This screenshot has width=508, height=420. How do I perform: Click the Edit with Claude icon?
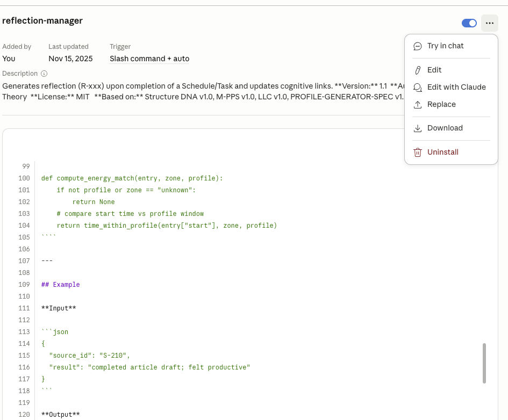tap(417, 88)
